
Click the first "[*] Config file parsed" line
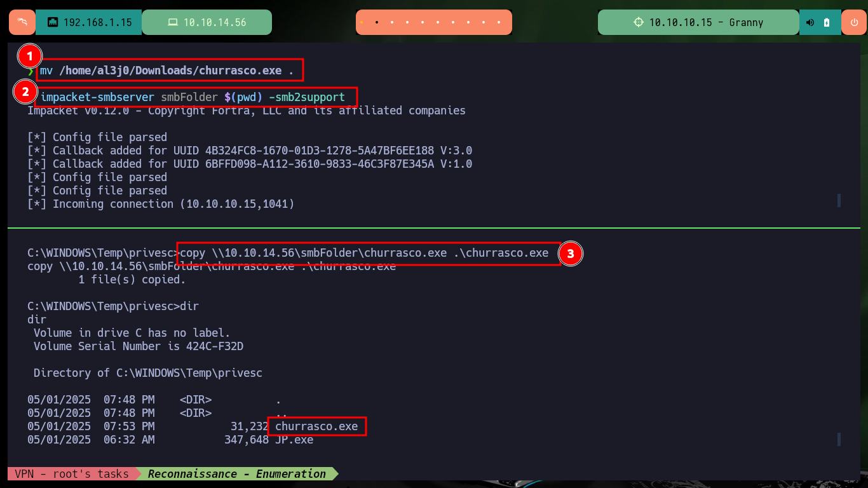pyautogui.click(x=97, y=137)
